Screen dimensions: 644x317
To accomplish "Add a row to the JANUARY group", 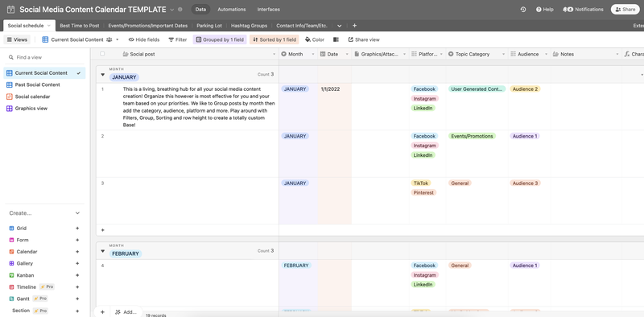I will (x=103, y=230).
